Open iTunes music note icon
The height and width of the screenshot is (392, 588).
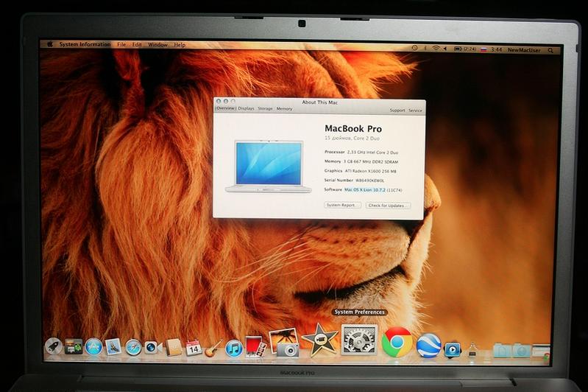click(234, 349)
